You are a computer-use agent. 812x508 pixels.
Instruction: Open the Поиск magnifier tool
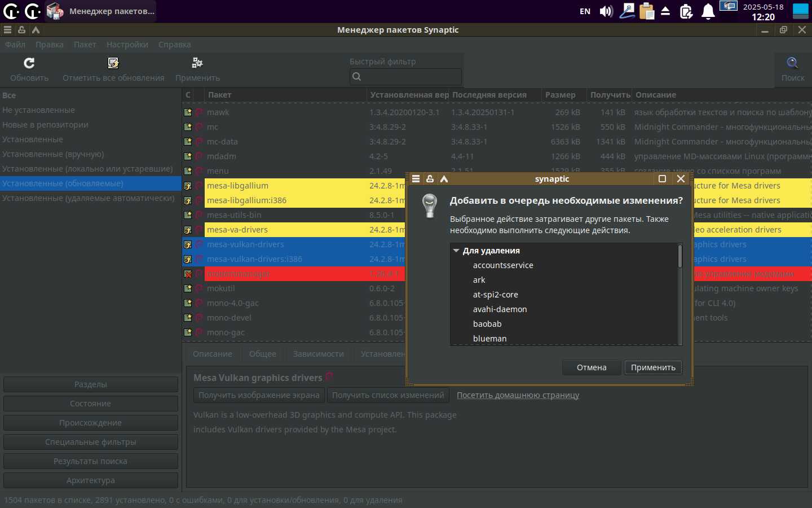pyautogui.click(x=792, y=63)
